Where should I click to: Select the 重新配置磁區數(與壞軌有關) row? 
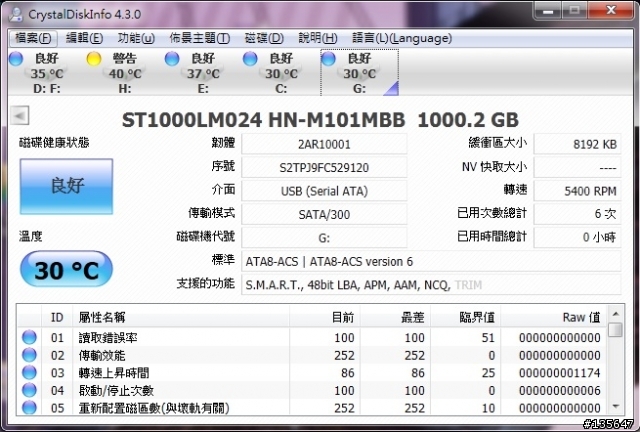312,407
